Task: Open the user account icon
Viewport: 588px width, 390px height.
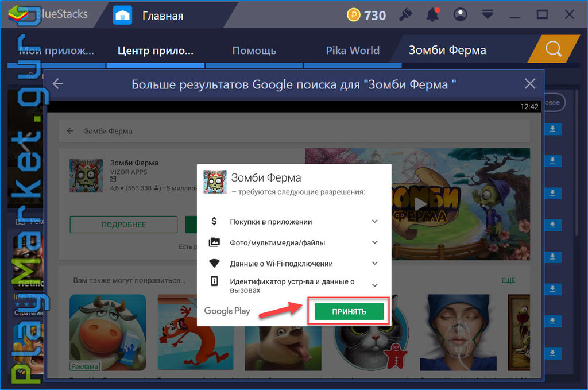Action: 460,15
